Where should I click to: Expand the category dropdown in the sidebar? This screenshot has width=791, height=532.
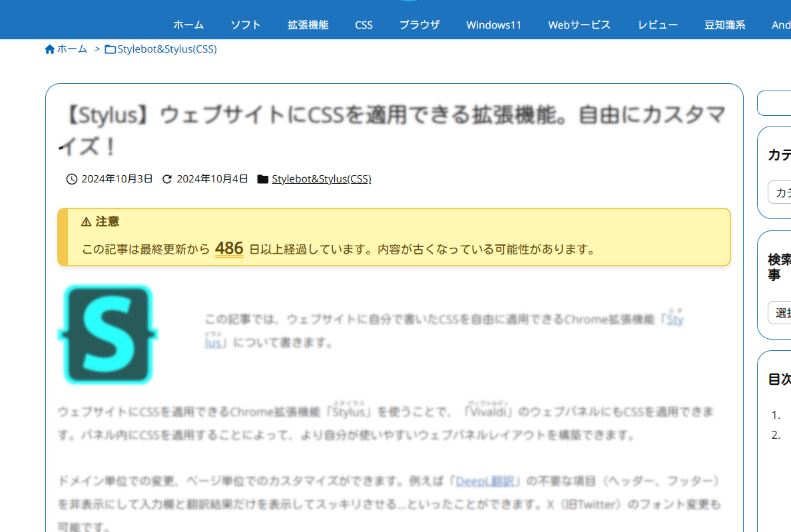pos(779,192)
